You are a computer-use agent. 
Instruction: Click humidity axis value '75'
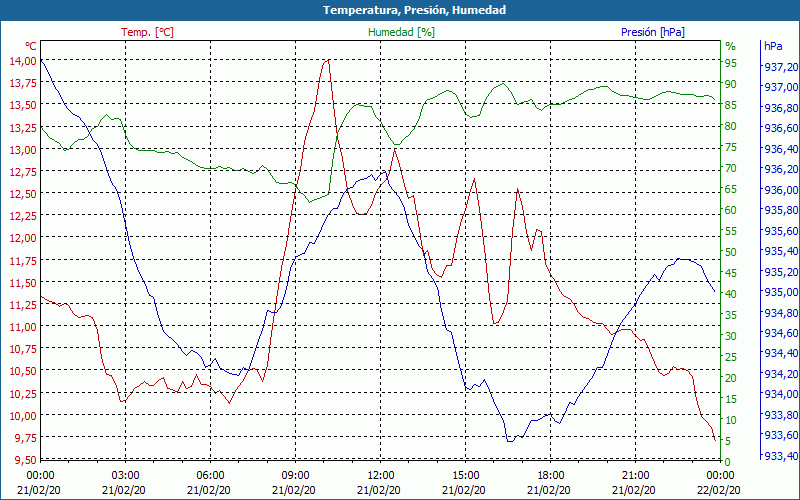point(731,147)
